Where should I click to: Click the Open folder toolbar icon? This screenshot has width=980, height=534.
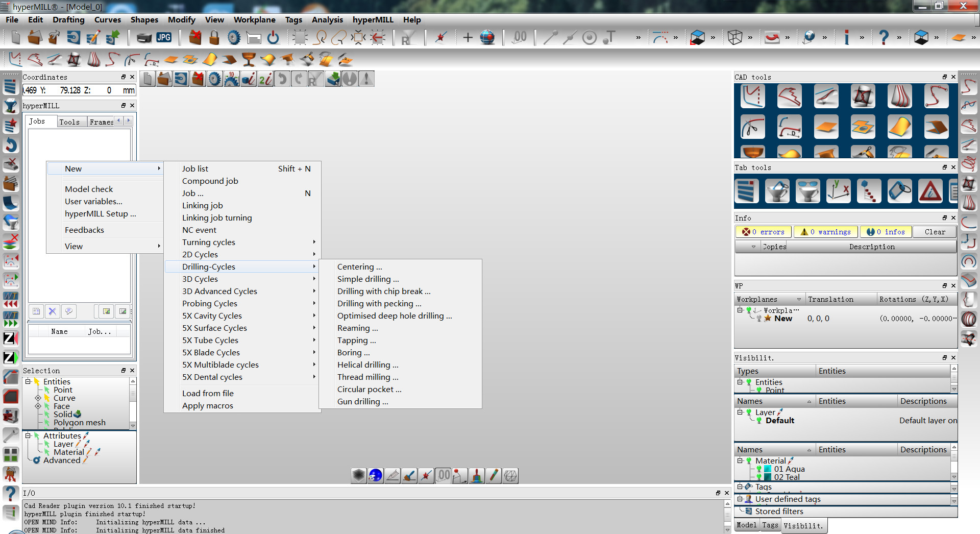pyautogui.click(x=35, y=37)
